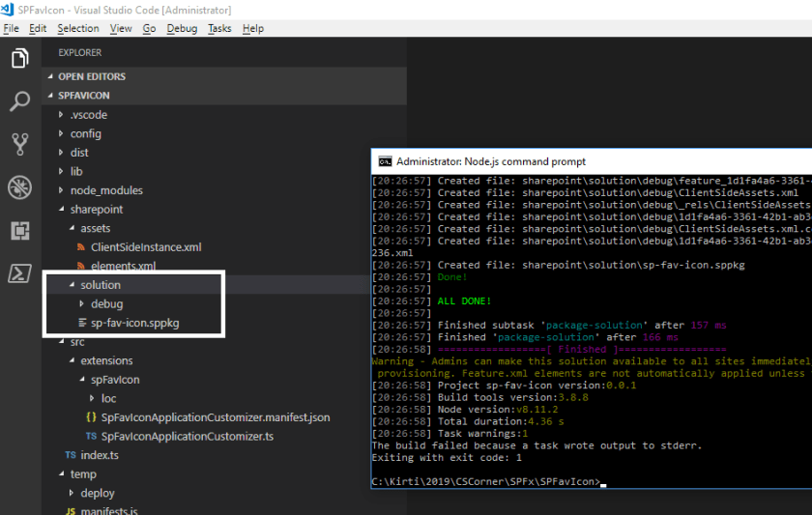Open the Extensions view icon
812x515 pixels.
tap(19, 231)
